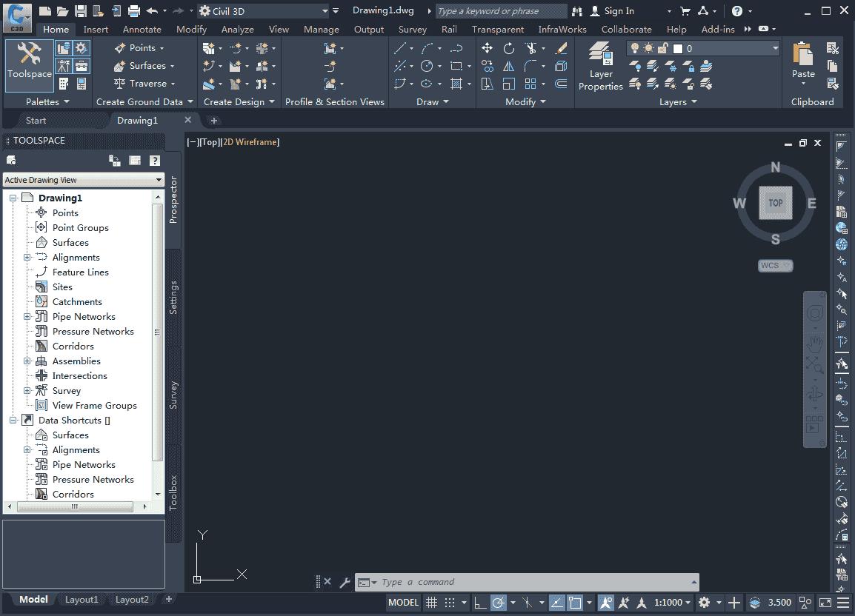
Task: Click the Pan hand tool in navigation bar
Action: 815,344
